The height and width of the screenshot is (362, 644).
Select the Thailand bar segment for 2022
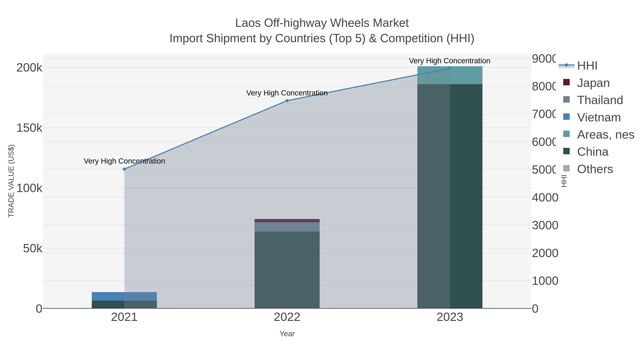[x=287, y=227]
